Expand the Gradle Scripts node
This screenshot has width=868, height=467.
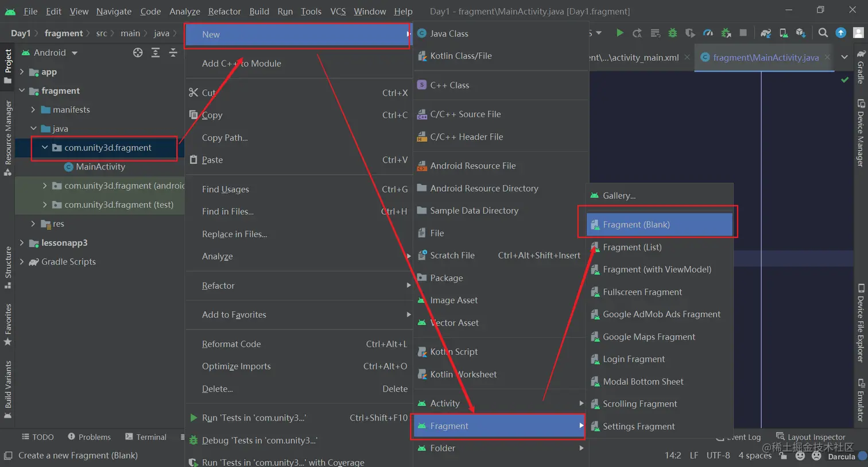(22, 261)
